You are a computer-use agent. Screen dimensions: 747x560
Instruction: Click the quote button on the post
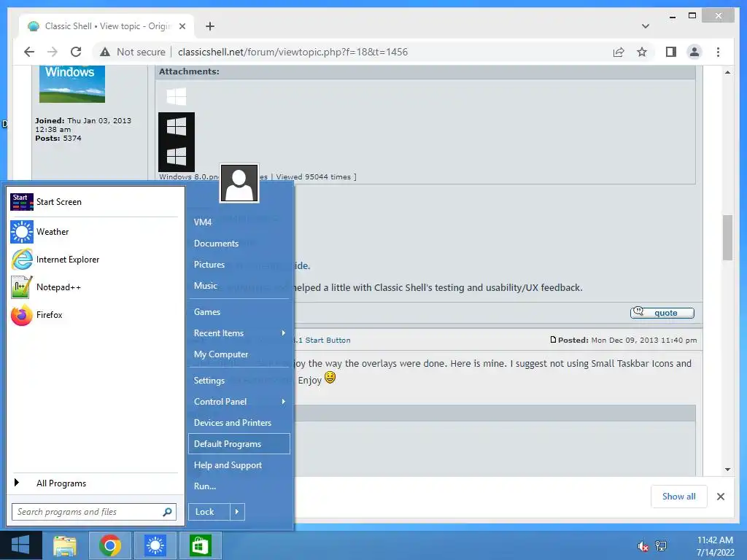pos(662,313)
